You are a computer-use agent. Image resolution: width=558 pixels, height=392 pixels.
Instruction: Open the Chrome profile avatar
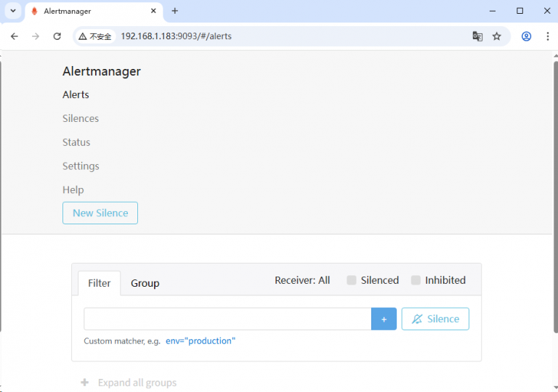[x=526, y=36]
